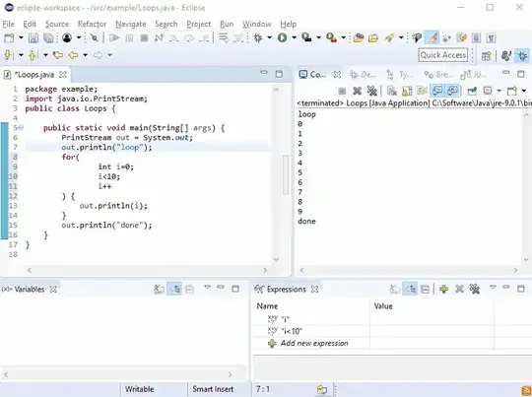Viewport: 532px width, 397px height.
Task: Open the Variables view menu triangle
Action: (207, 288)
